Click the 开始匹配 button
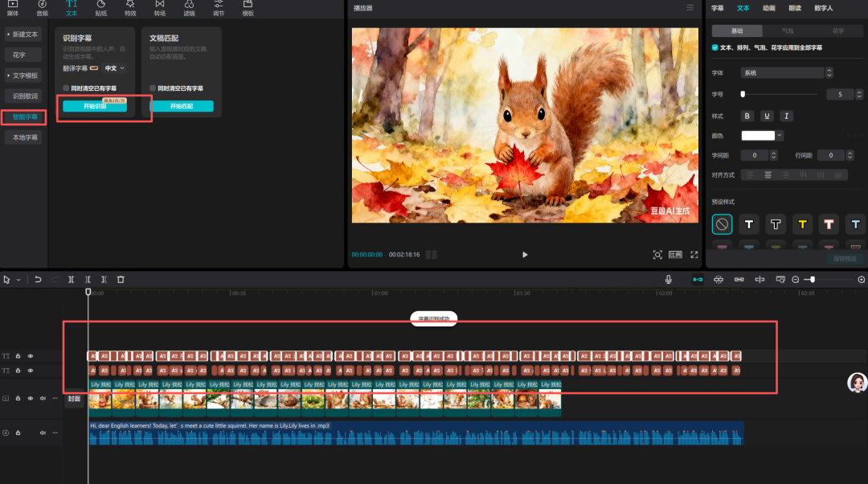The width and height of the screenshot is (868, 484). pyautogui.click(x=182, y=107)
